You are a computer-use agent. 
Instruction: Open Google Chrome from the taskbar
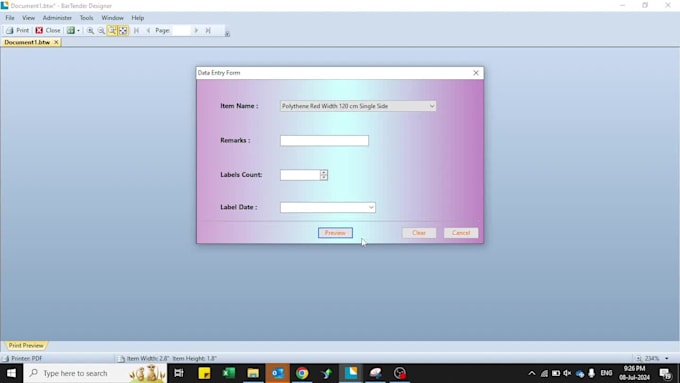(302, 373)
